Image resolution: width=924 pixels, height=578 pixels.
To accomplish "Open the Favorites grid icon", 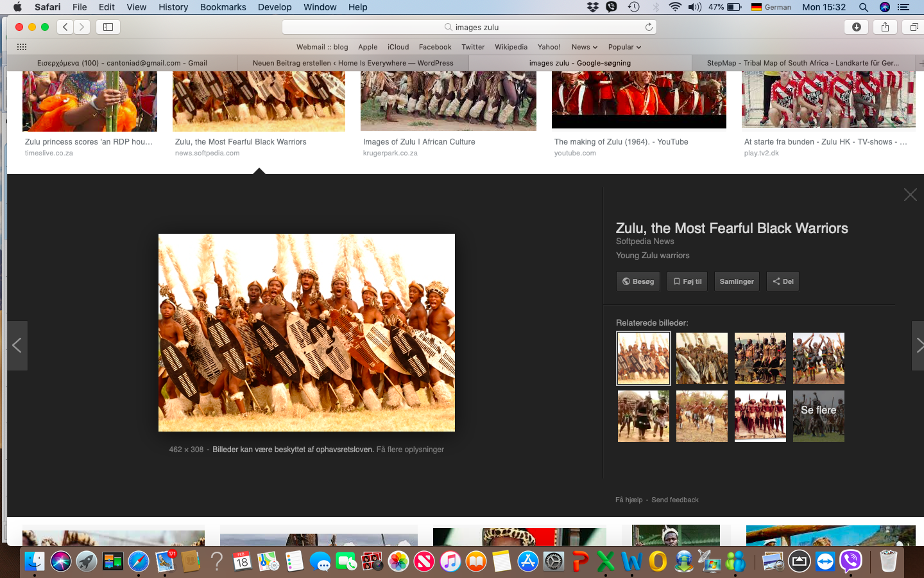I will (x=21, y=47).
